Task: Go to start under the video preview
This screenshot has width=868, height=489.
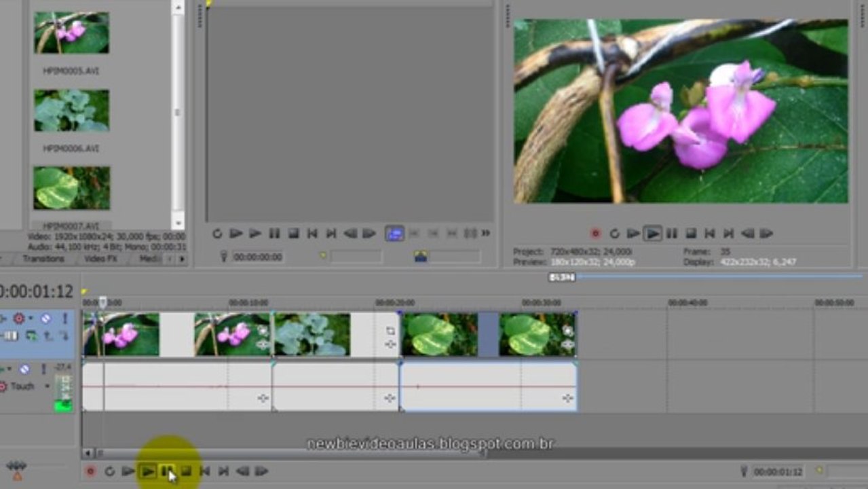Action: 709,233
